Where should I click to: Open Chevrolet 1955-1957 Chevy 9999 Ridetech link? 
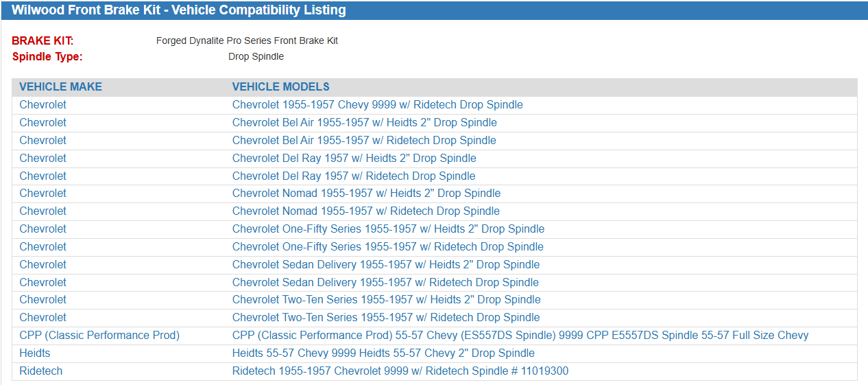coord(377,105)
